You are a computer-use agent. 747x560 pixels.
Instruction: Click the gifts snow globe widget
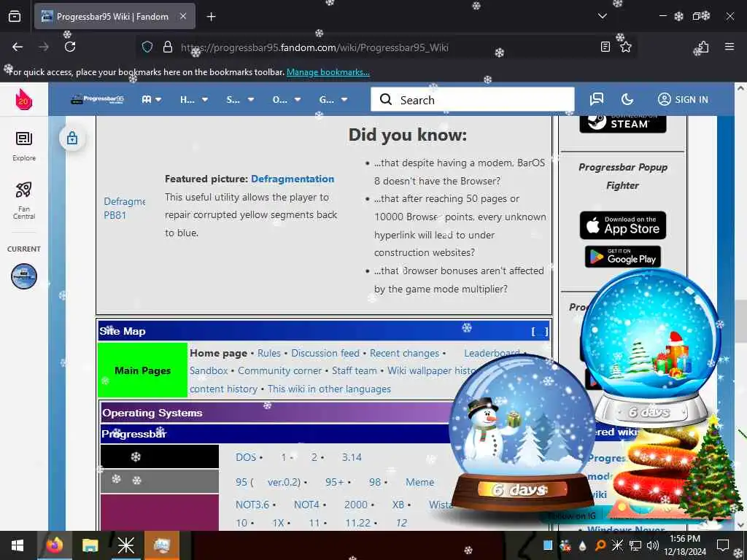coord(651,348)
